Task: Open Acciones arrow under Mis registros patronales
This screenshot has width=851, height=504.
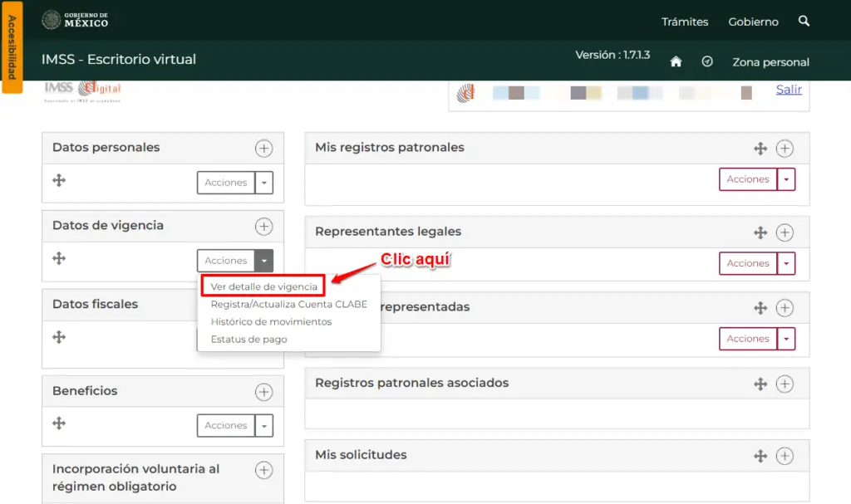Action: click(x=786, y=179)
